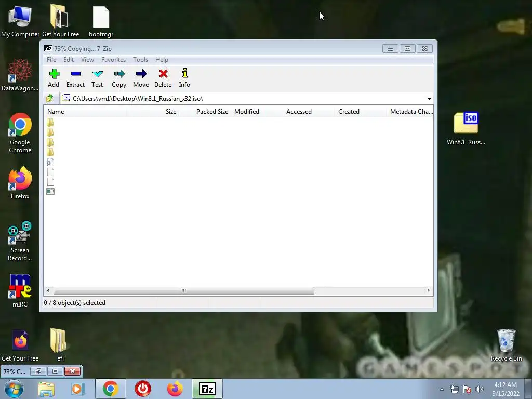532x399 pixels.
Task: Sort by the Modified column header
Action: pos(257,112)
